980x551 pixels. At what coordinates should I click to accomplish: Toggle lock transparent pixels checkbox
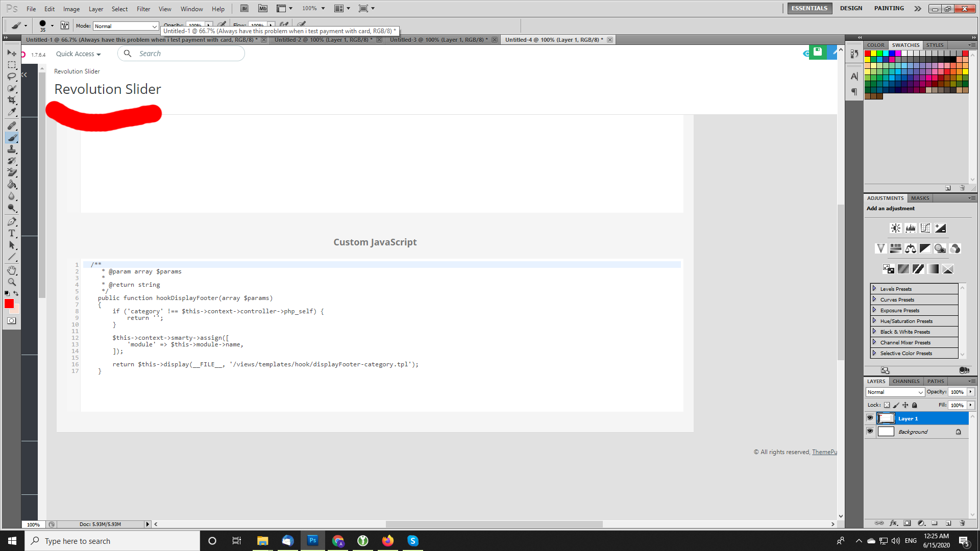[x=887, y=405]
